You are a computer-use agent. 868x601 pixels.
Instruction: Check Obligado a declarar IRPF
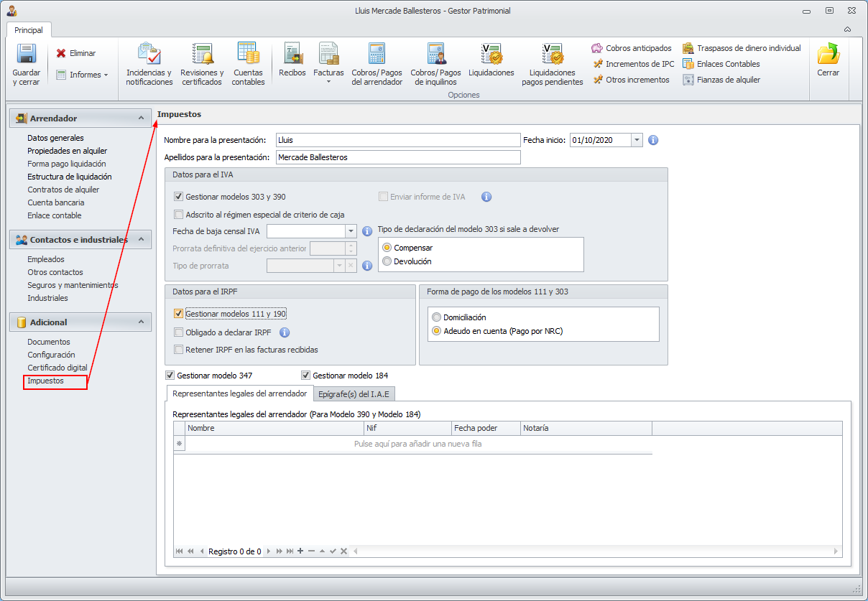(179, 332)
